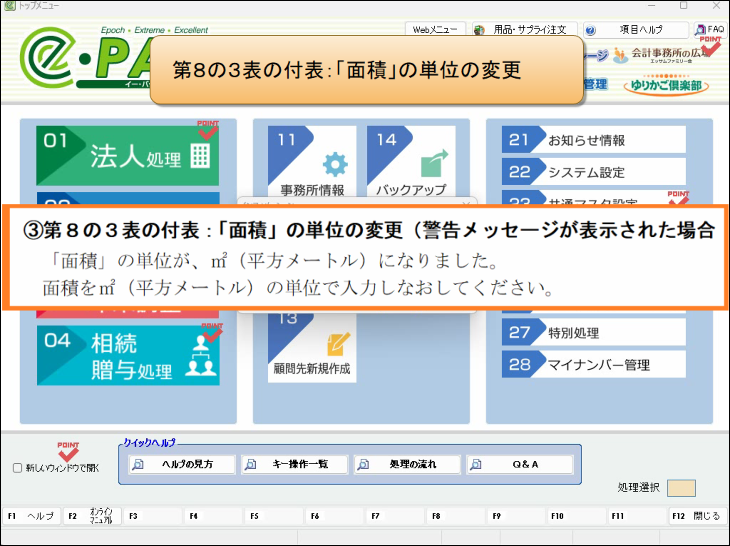Click magnifier icon on ヘルプの見方
Image resolution: width=730 pixels, height=546 pixels.
pyautogui.click(x=138, y=464)
